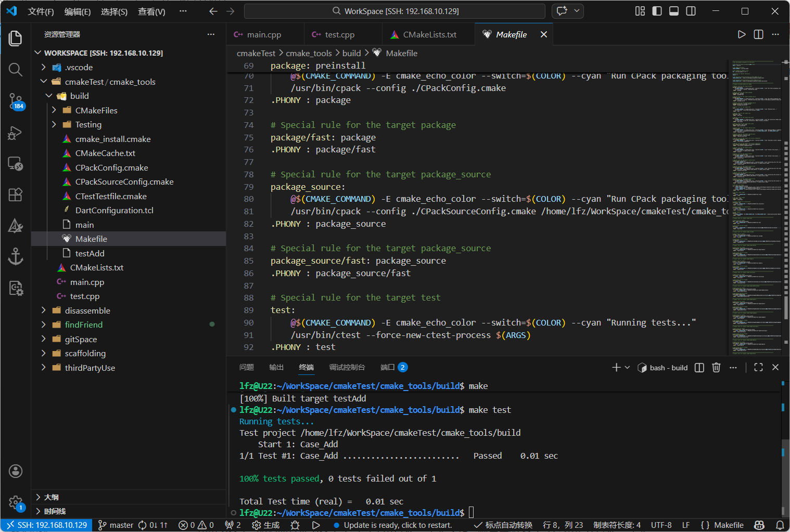Screen dimensions: 790x532
Task: Click the master branch in status bar
Action: 116,525
